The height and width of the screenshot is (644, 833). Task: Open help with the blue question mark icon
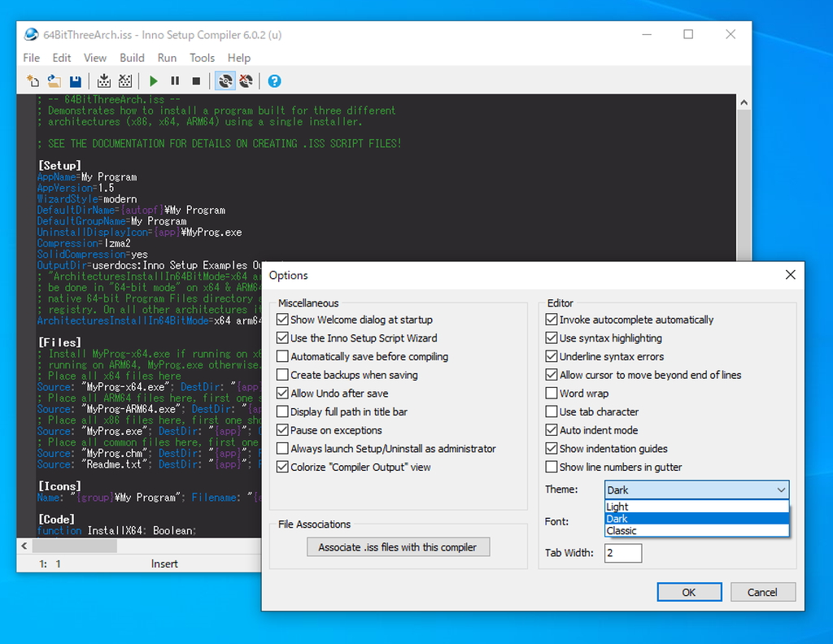point(274,81)
